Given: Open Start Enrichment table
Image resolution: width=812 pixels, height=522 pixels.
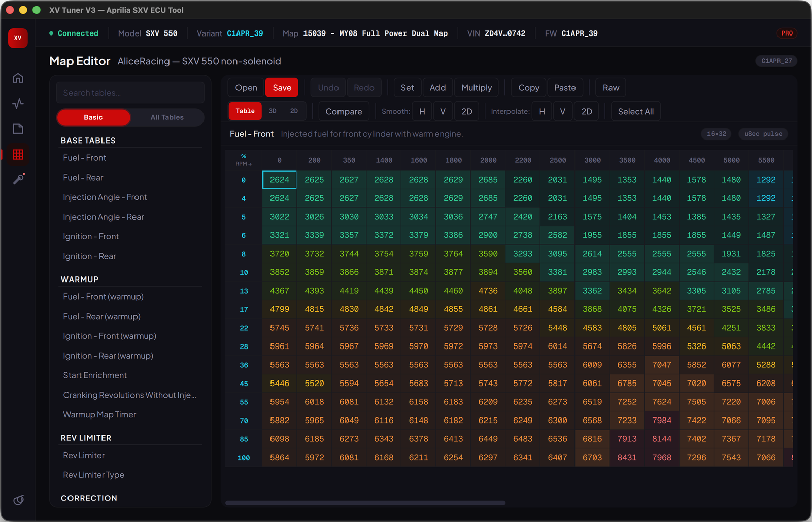Looking at the screenshot, I should click(x=130, y=376).
